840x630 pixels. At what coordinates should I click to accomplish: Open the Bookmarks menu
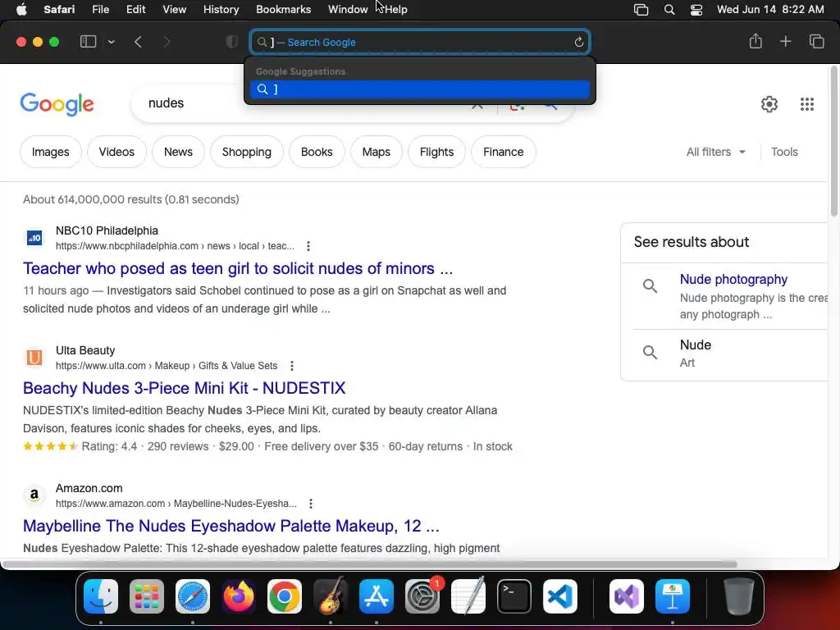coord(283,9)
